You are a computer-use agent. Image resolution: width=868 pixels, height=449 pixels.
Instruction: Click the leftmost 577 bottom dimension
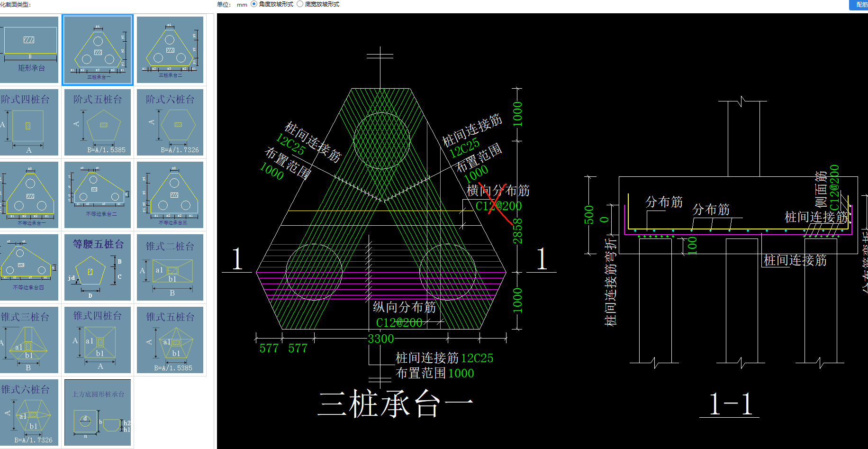pos(269,348)
